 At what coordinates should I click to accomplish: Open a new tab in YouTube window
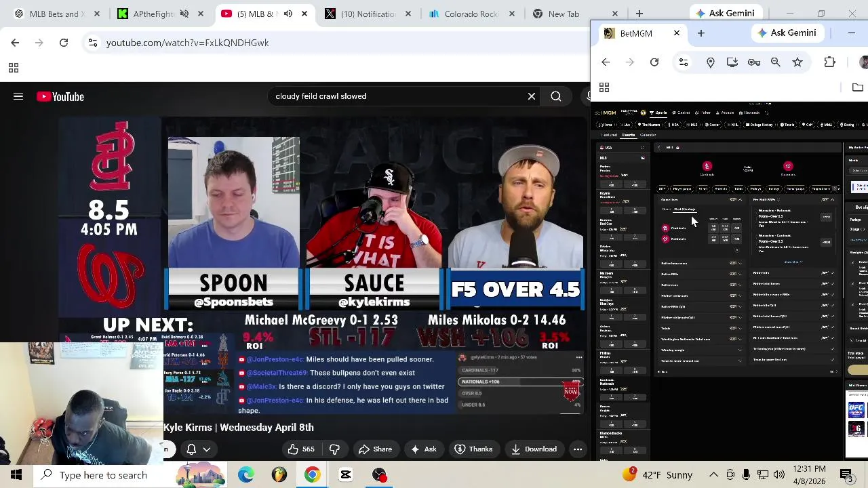639,14
